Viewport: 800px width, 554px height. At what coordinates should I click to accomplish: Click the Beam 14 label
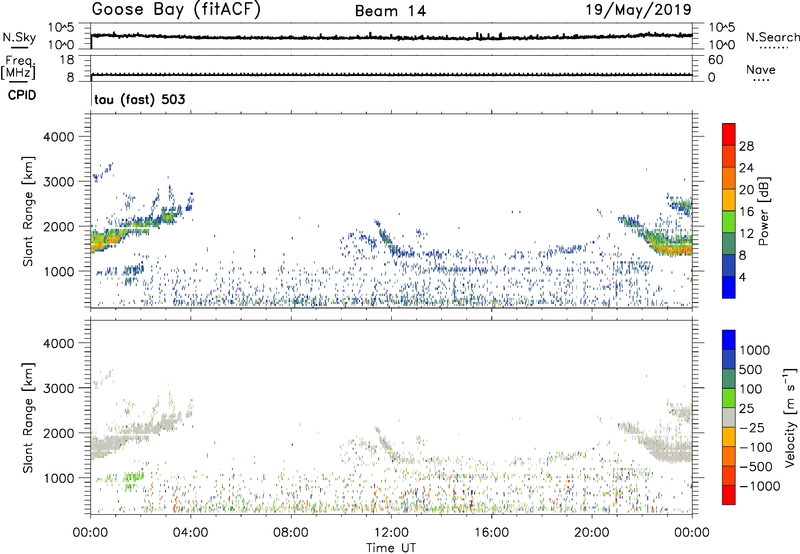(390, 11)
